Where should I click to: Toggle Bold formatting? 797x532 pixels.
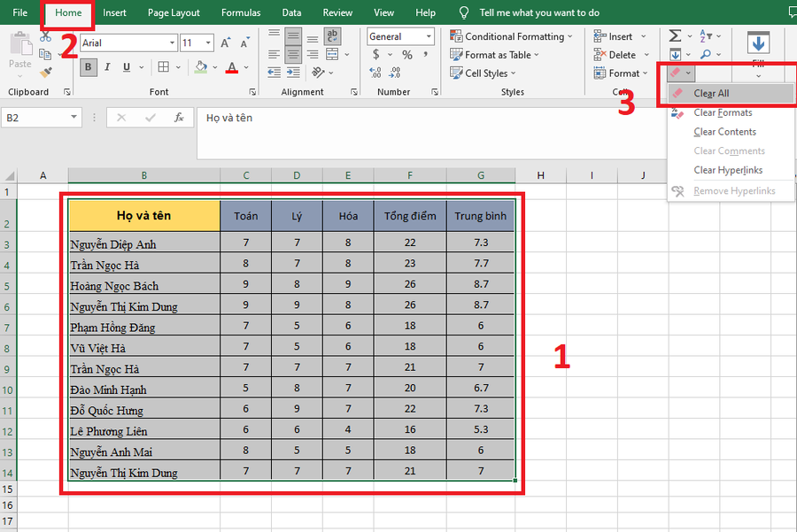point(89,67)
